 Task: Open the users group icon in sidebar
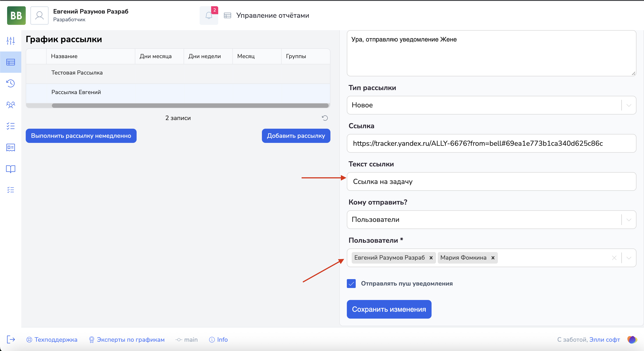[x=10, y=105]
